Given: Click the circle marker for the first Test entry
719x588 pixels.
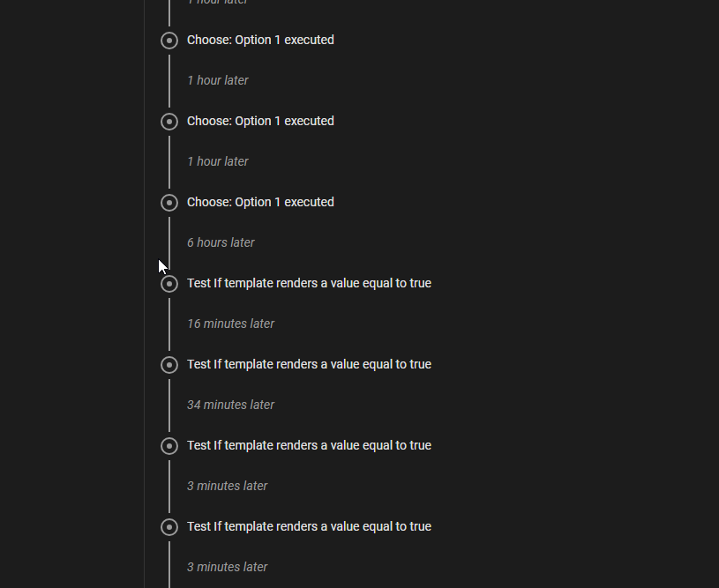Looking at the screenshot, I should point(169,283).
